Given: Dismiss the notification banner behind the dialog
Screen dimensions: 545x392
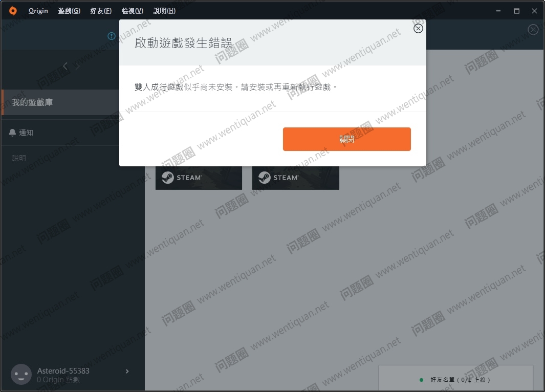Looking at the screenshot, I should click(x=533, y=30).
